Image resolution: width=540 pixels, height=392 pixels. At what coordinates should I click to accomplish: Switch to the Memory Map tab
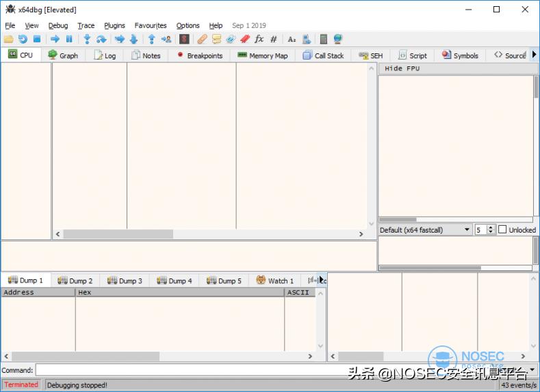[x=262, y=55]
